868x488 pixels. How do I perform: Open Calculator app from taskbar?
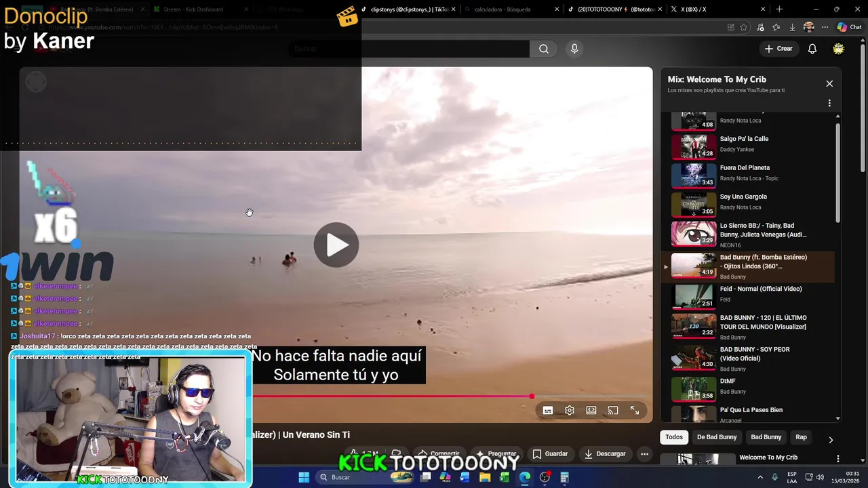(x=564, y=477)
